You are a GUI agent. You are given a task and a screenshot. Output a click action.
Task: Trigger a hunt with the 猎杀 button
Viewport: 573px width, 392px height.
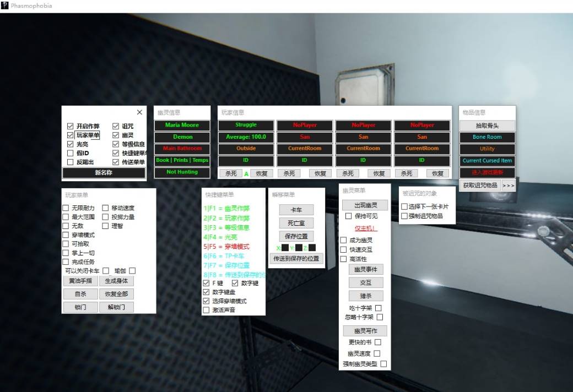click(x=365, y=295)
